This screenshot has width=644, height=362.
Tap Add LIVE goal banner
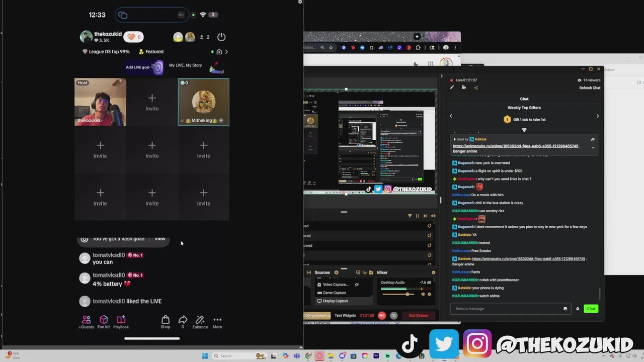point(144,67)
